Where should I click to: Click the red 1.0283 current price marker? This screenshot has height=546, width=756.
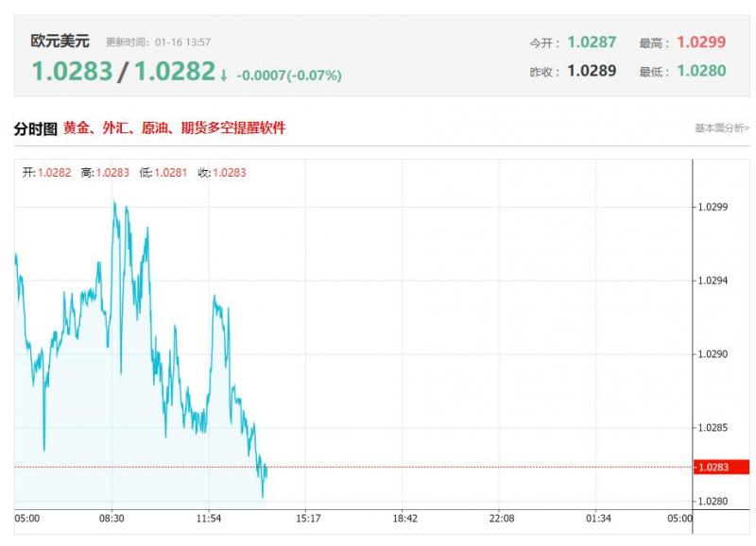click(x=721, y=467)
